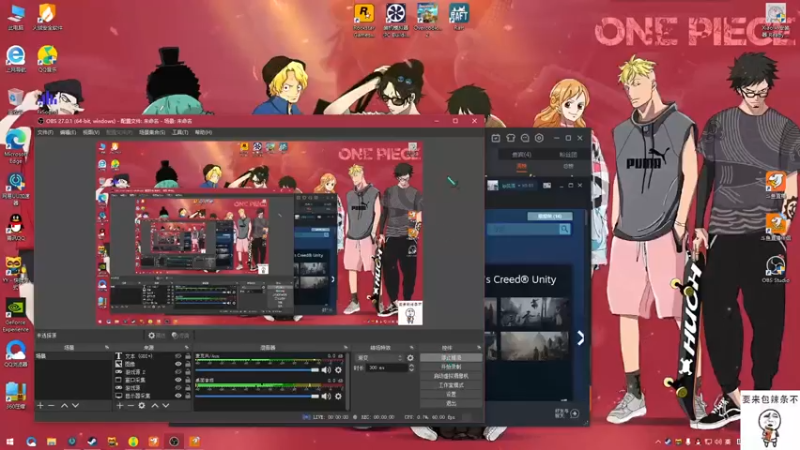Image resolution: width=800 pixels, height=450 pixels.
Task: Toggle lock on 显示器采集 source
Action: tap(188, 396)
